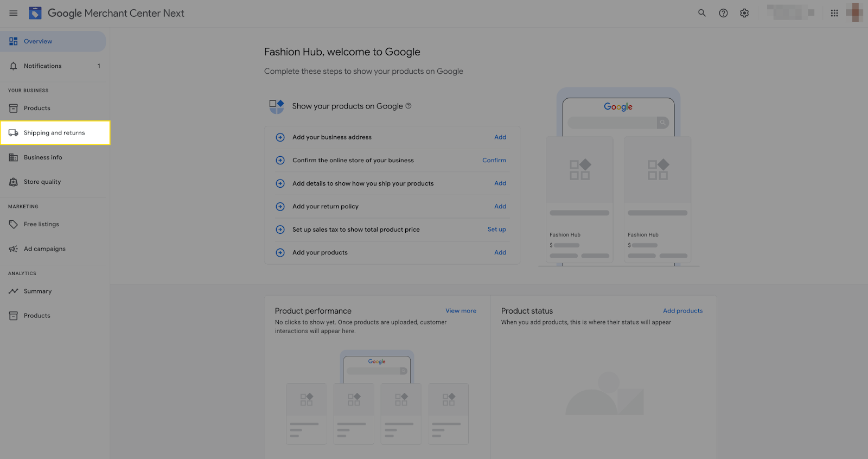Click info icon beside Show your products
The height and width of the screenshot is (459, 868).
[409, 106]
